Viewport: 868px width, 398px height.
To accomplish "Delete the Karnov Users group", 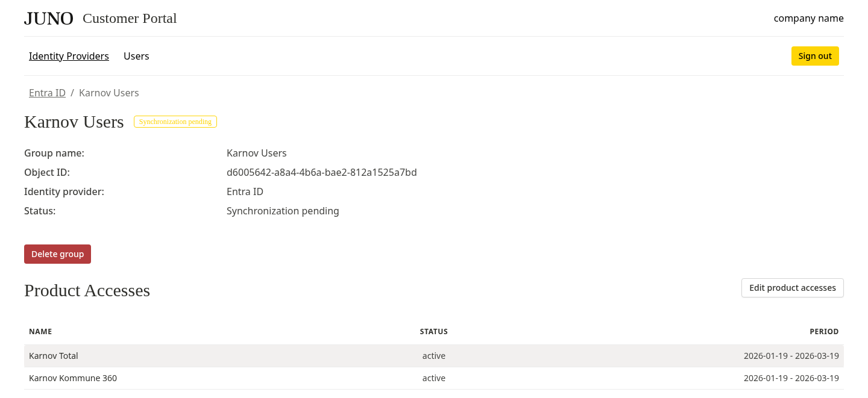I will click(x=57, y=253).
